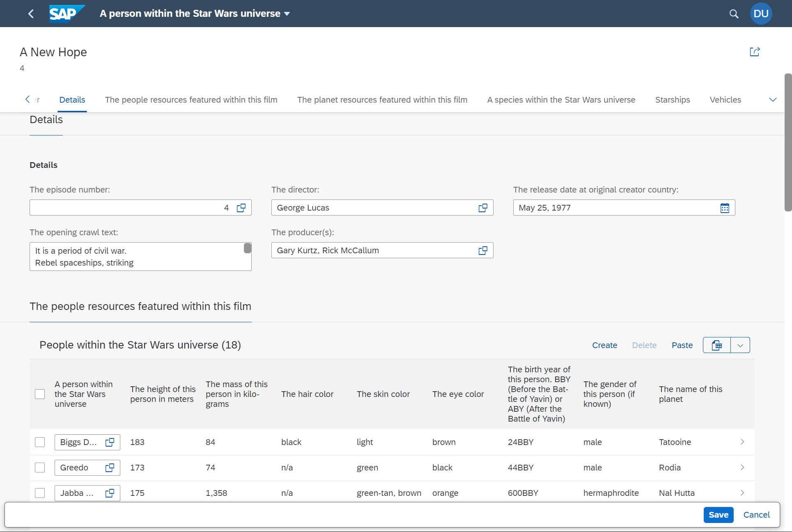Open value help for producers field

483,250
